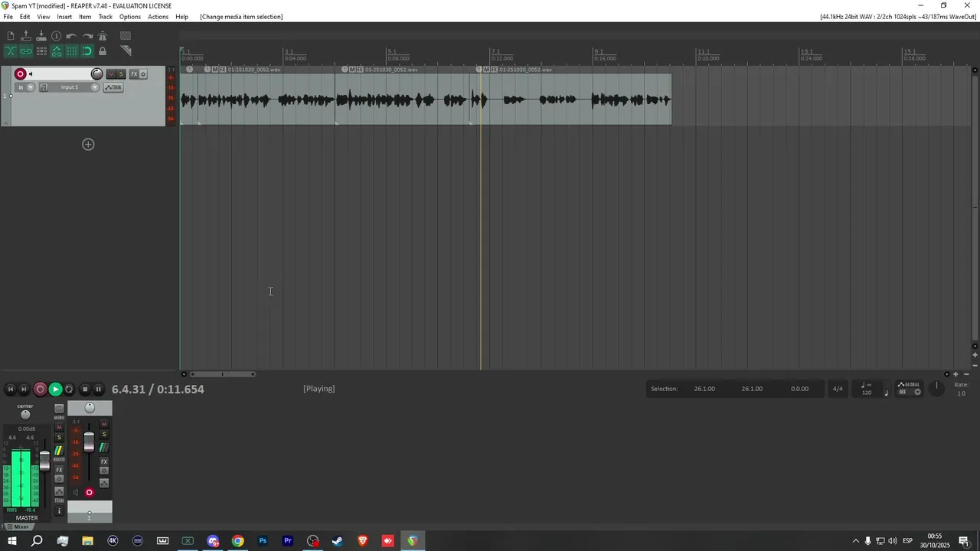Open record mode 'in' dropdown
Viewport: 980px width, 551px height.
25,87
